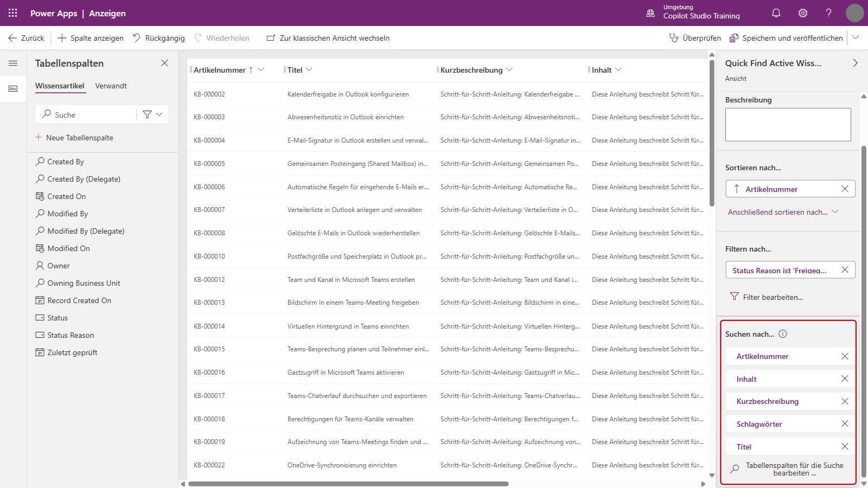Remove Kurzbeschreibung from search columns
Screen dimensions: 868x488
[845, 401]
